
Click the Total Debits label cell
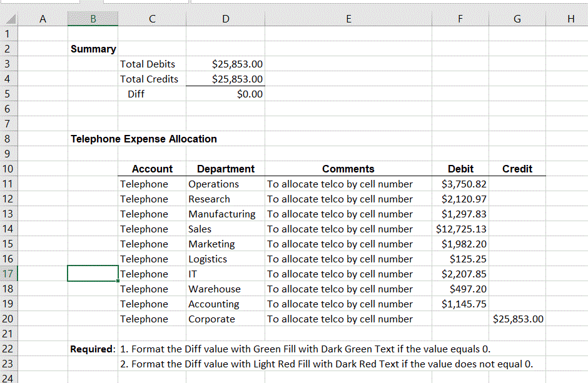152,64
